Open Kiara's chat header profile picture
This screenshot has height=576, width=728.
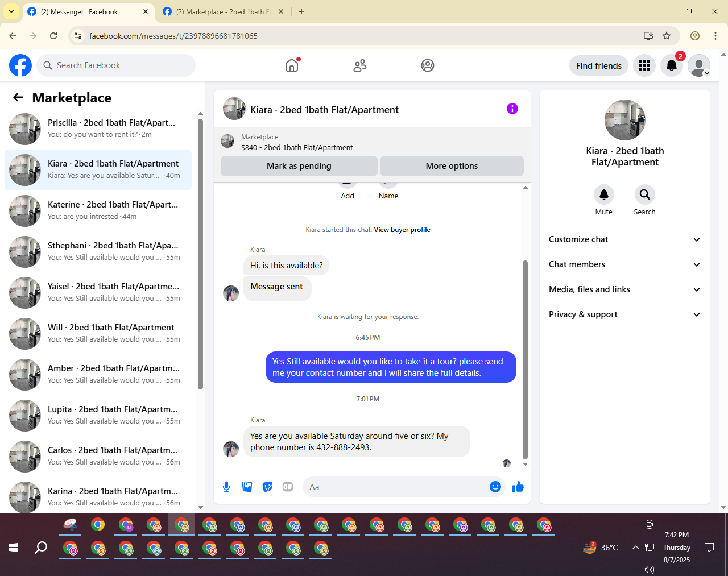[234, 109]
